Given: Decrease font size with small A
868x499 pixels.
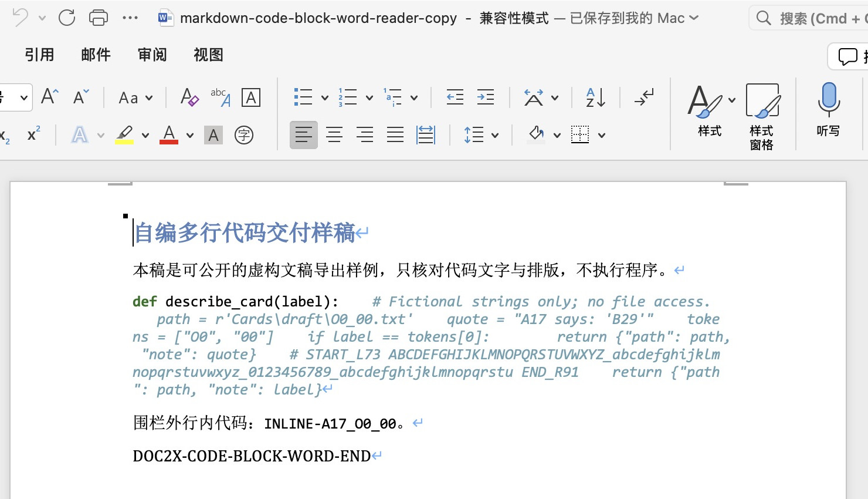Looking at the screenshot, I should coord(81,96).
